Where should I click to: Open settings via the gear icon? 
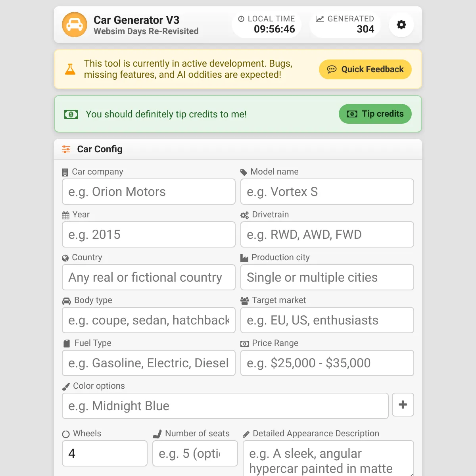401,25
